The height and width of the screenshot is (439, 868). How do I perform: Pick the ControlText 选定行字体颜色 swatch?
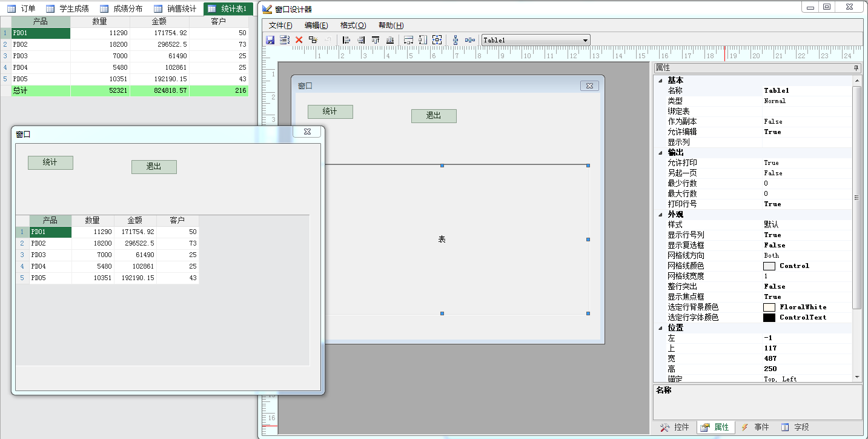[769, 317]
